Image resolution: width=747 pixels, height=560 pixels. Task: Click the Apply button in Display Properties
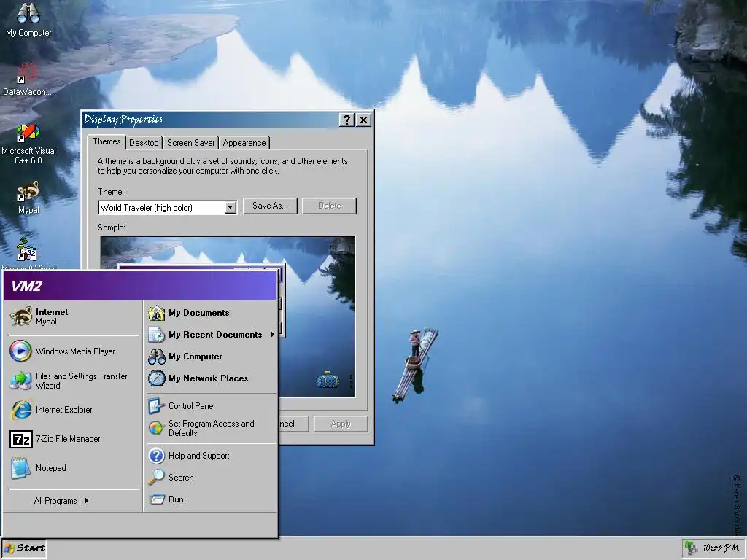(x=341, y=424)
